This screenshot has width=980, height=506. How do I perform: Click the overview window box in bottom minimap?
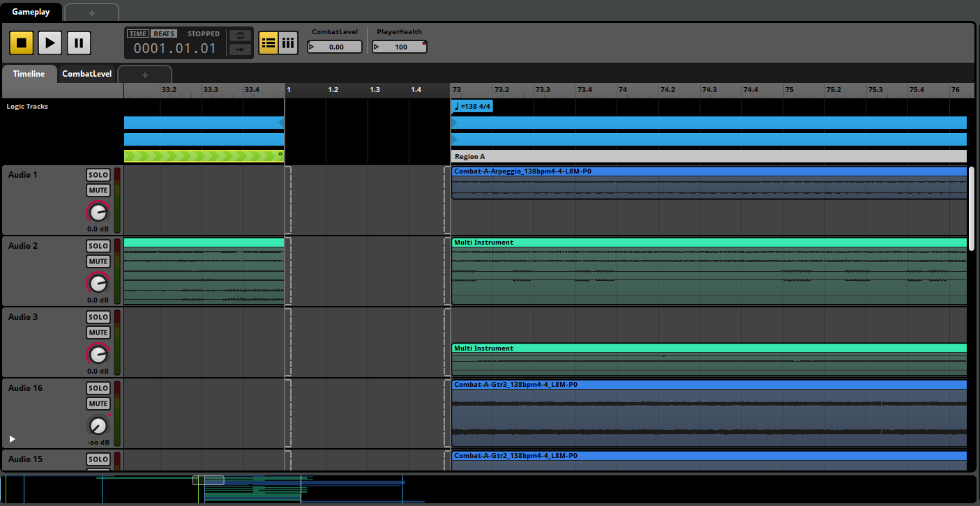208,480
